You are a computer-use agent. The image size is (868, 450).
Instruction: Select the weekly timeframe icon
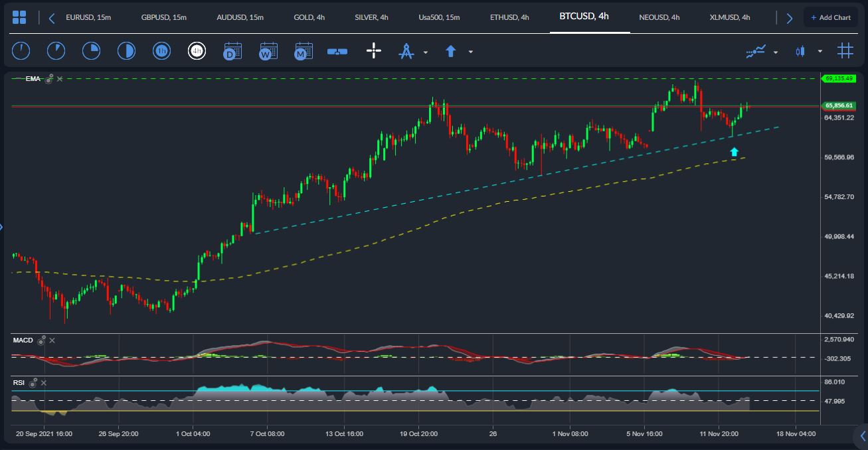[268, 50]
